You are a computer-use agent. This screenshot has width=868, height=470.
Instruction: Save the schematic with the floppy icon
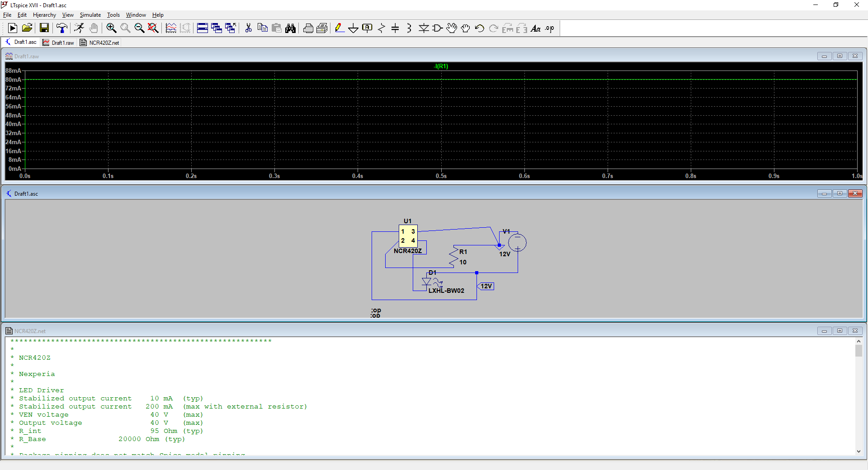(x=44, y=28)
